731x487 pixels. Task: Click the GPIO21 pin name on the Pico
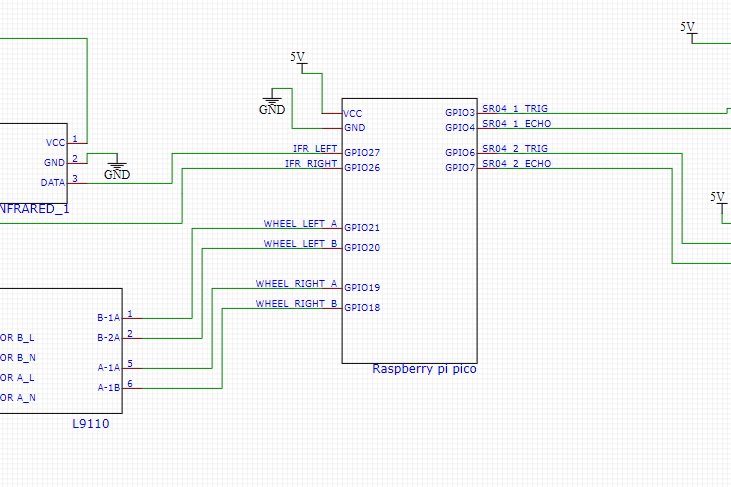362,228
